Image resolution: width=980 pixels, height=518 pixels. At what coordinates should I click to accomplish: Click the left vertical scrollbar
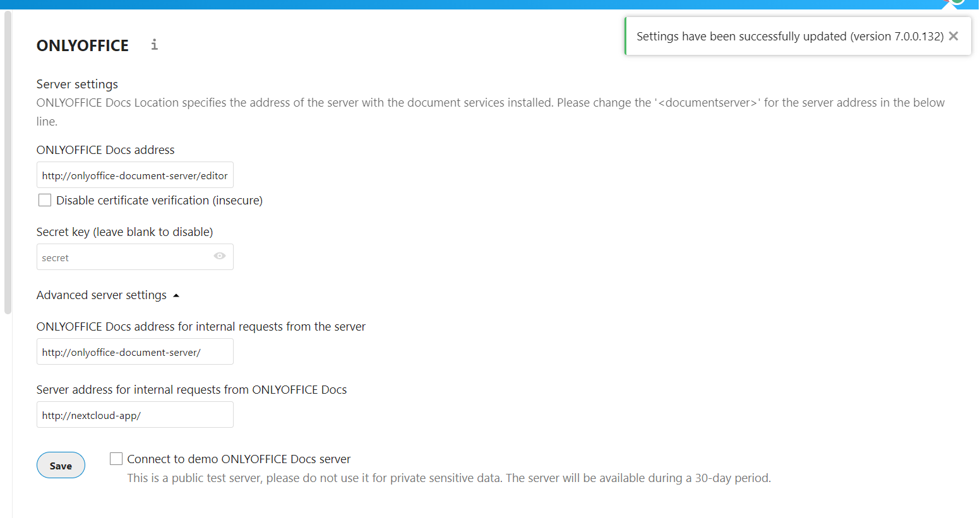tap(8, 162)
